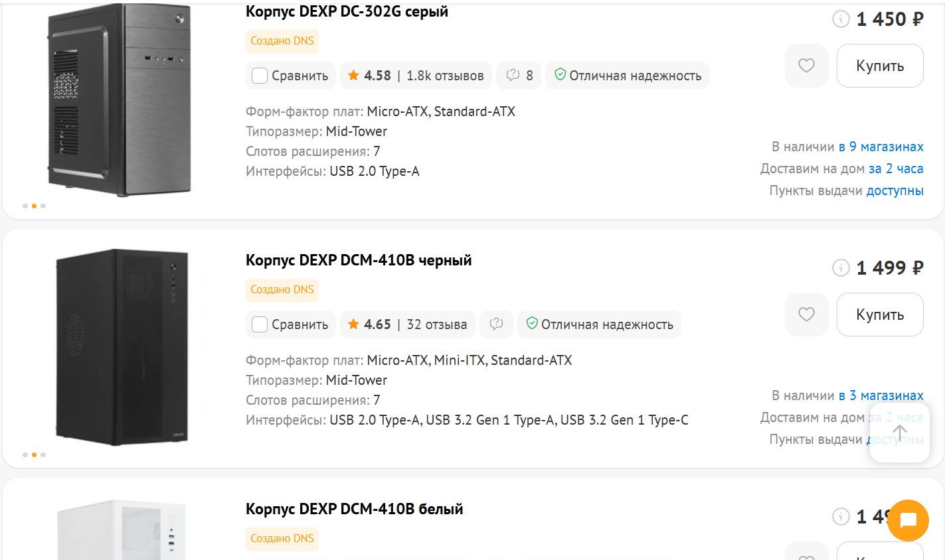945x560 pixels.
Task: Open DEXP DCM-410B белый product image
Action: (121, 529)
